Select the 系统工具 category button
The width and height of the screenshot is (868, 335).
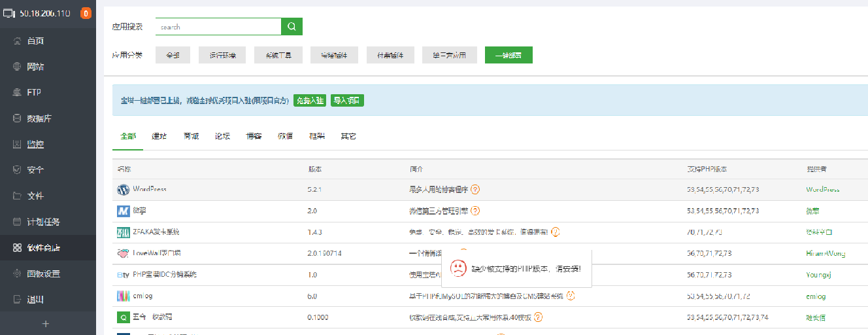(278, 56)
